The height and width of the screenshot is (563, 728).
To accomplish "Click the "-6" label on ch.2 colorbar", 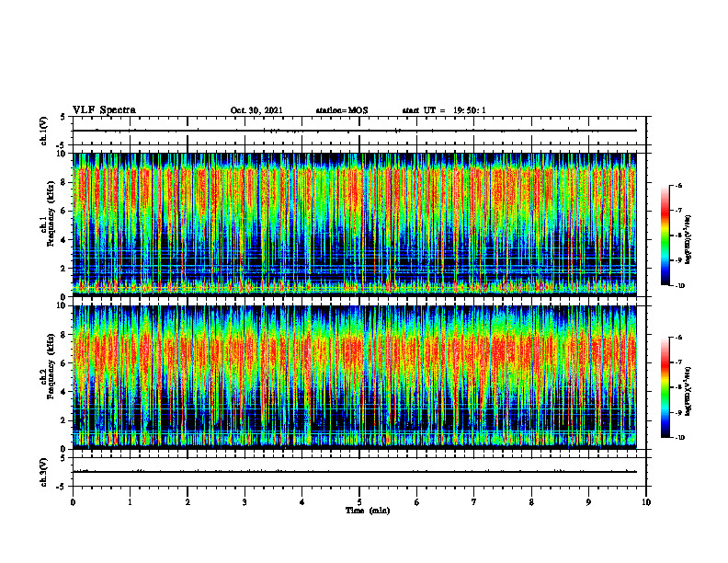I will tap(678, 338).
